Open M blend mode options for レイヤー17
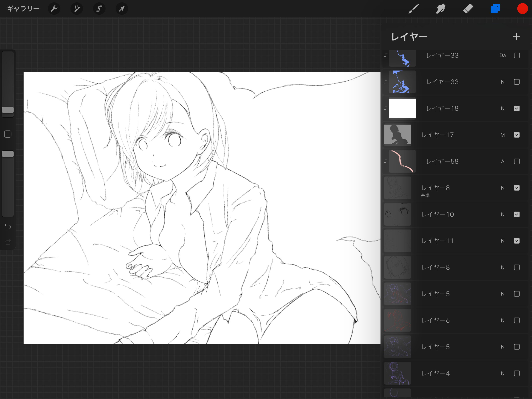 click(x=502, y=135)
